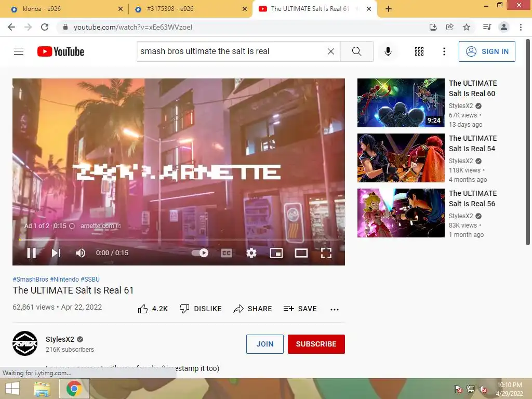Screen dimensions: 532x399
Task: Click the muted speaker tray icon
Action: [x=483, y=389]
